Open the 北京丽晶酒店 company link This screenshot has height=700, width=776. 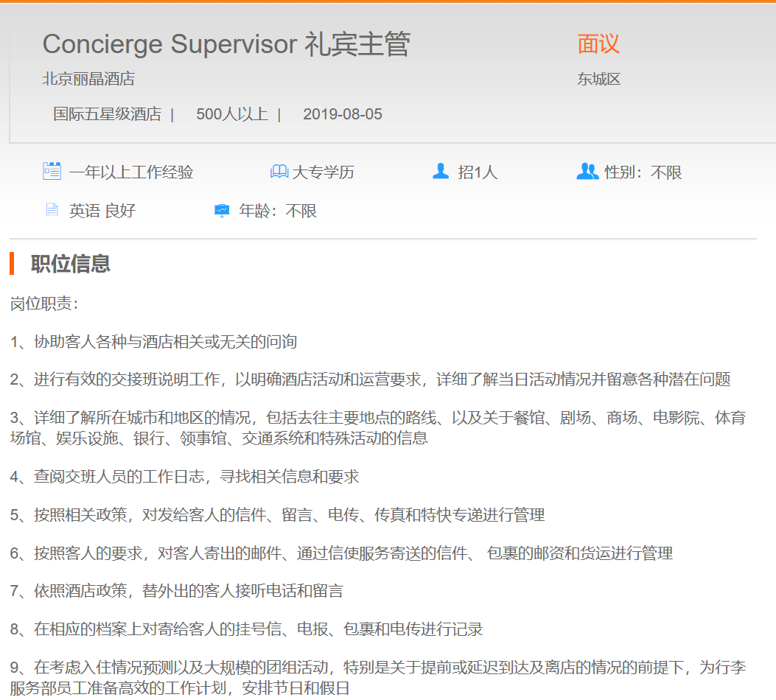[x=88, y=79]
